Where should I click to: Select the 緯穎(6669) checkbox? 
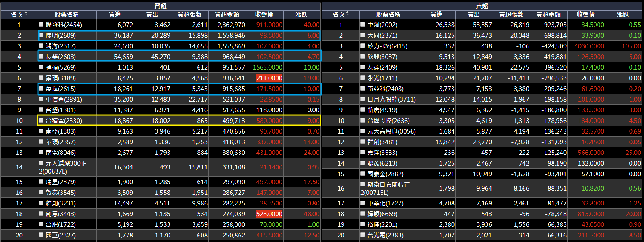coord(363,213)
